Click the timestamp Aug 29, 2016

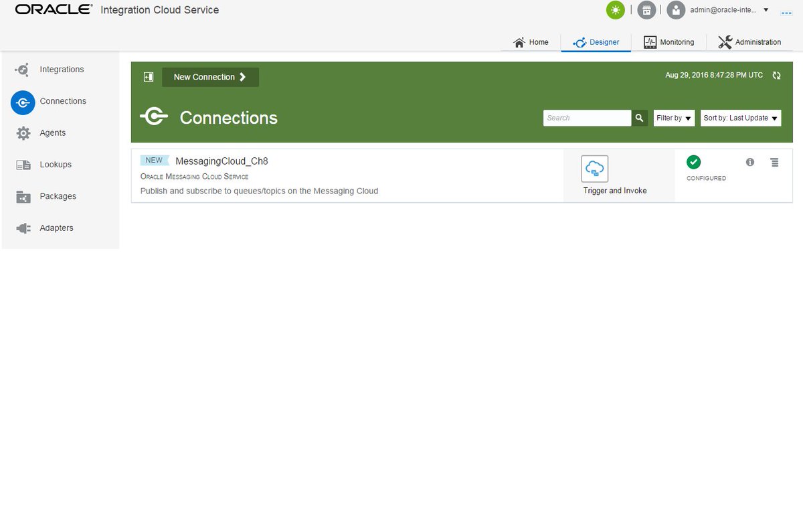point(714,76)
